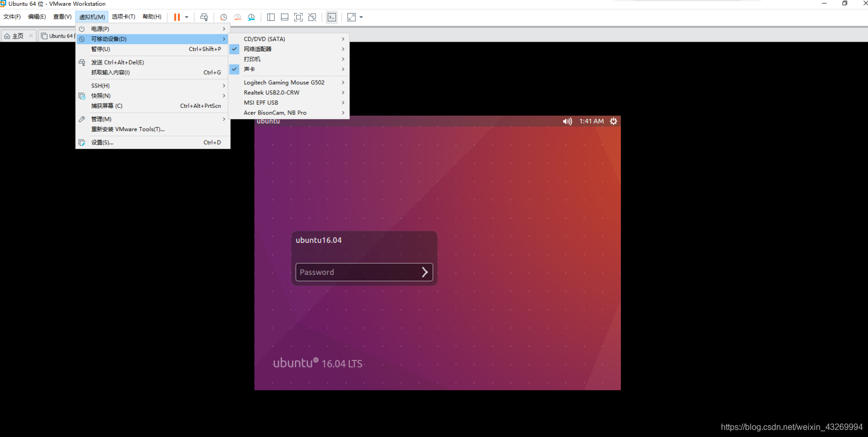The image size is (868, 437).
Task: Choose 暂停(U) from the VM menu
Action: (x=153, y=49)
